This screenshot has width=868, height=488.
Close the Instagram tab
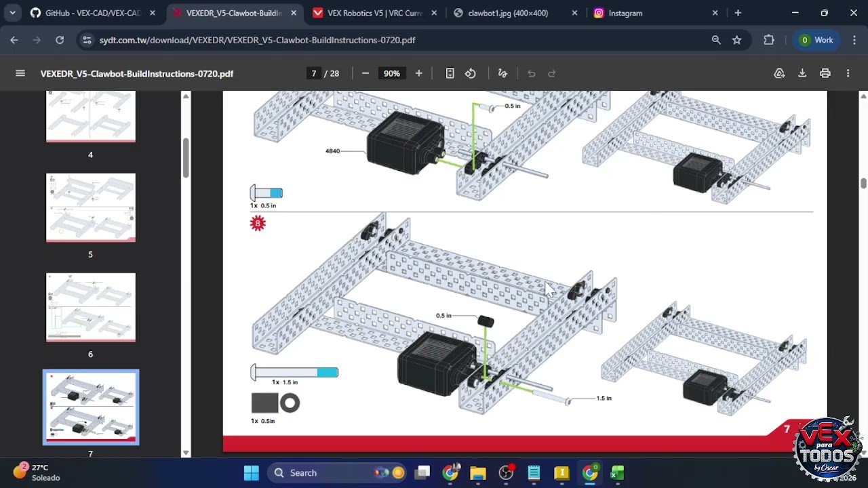pos(715,13)
